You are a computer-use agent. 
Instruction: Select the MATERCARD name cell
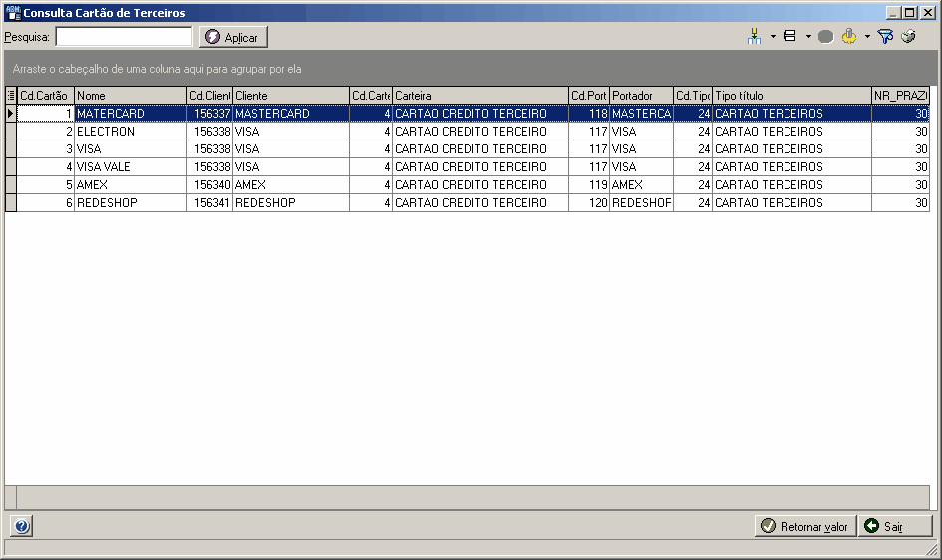(x=131, y=113)
